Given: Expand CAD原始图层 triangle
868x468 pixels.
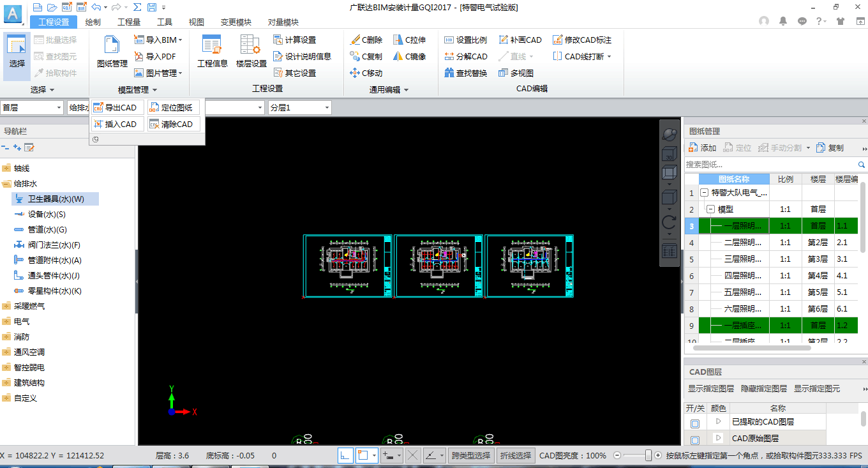Looking at the screenshot, I should pos(718,438).
